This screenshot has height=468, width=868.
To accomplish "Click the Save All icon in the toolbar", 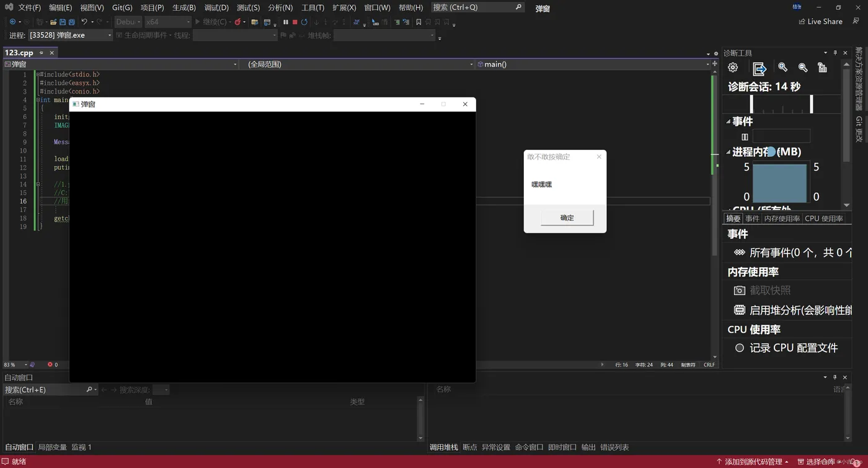I will pyautogui.click(x=72, y=22).
